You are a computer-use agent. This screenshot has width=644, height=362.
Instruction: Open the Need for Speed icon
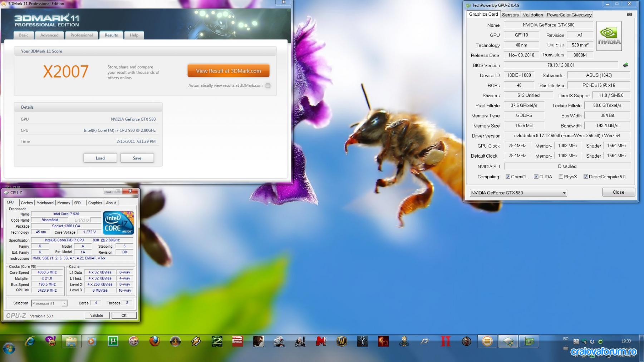click(425, 342)
